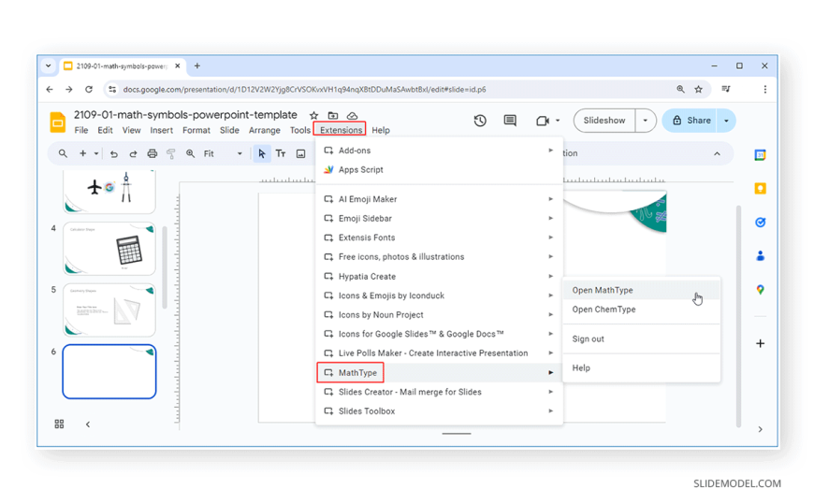The image size is (814, 504).
Task: Open the new slide layout dropdown arrow
Action: tap(96, 153)
